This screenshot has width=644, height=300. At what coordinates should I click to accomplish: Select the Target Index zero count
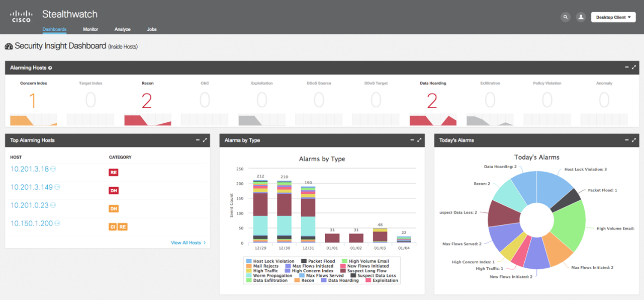tap(90, 101)
